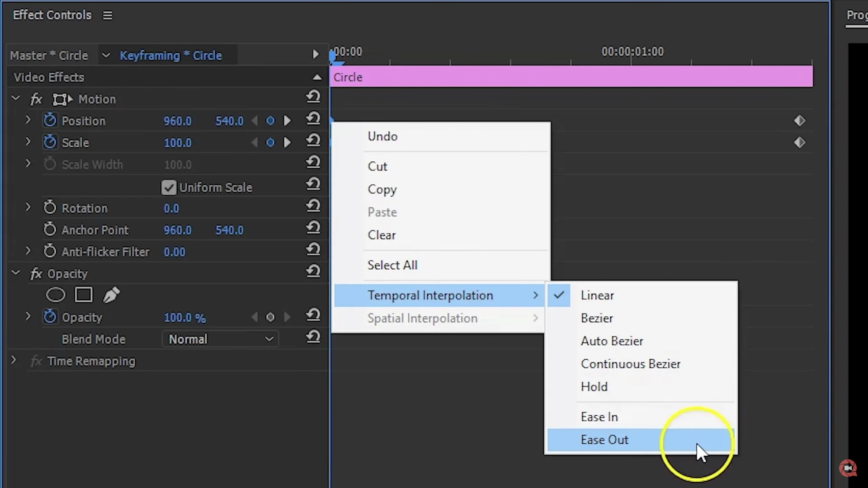Toggle the Rotation animation stopwatch
This screenshot has width=868, height=488.
coord(50,208)
